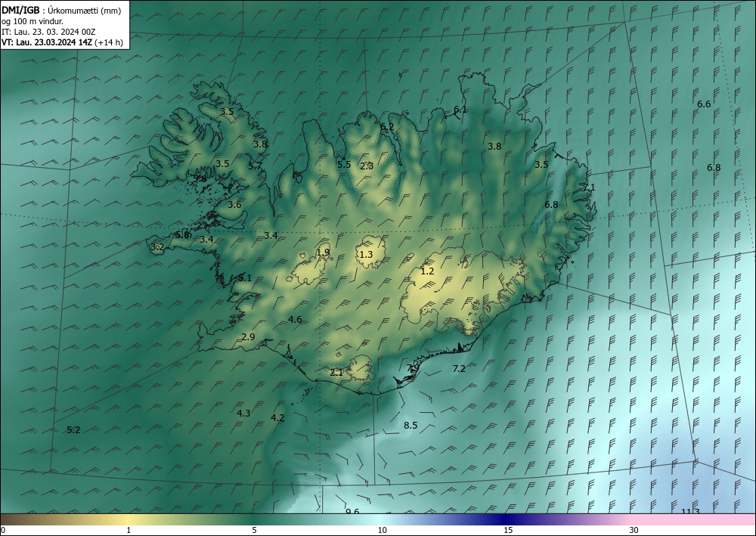Click the 9.6 value at the bottom edge
The height and width of the screenshot is (536, 756).
pos(353,511)
